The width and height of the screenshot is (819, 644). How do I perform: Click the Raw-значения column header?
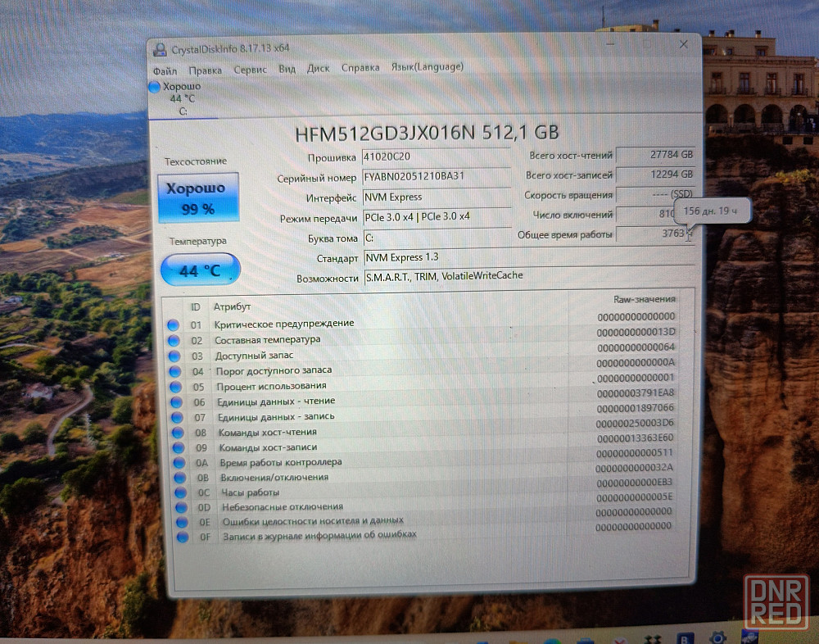[x=644, y=300]
